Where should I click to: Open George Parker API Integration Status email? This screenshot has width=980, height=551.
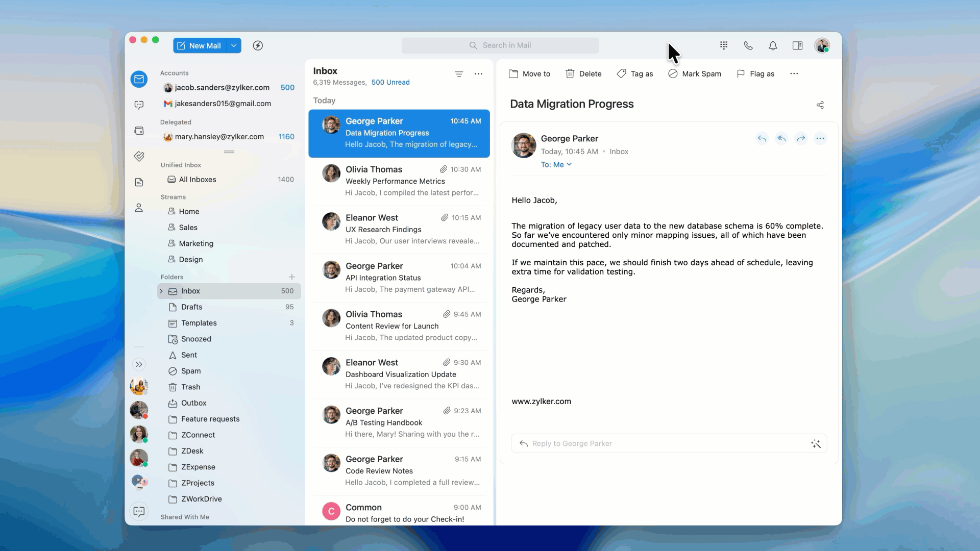[x=399, y=278]
